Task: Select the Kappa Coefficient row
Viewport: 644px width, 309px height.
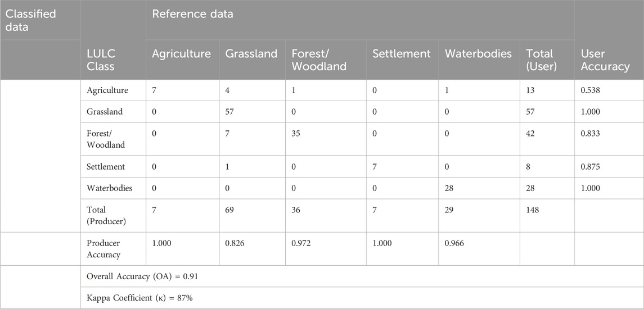Action: tap(362, 298)
